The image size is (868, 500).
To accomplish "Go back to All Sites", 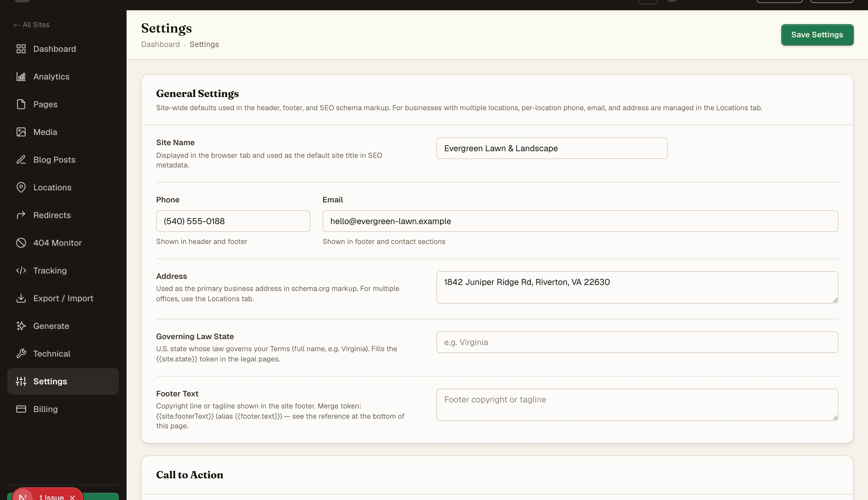I will [x=31, y=25].
